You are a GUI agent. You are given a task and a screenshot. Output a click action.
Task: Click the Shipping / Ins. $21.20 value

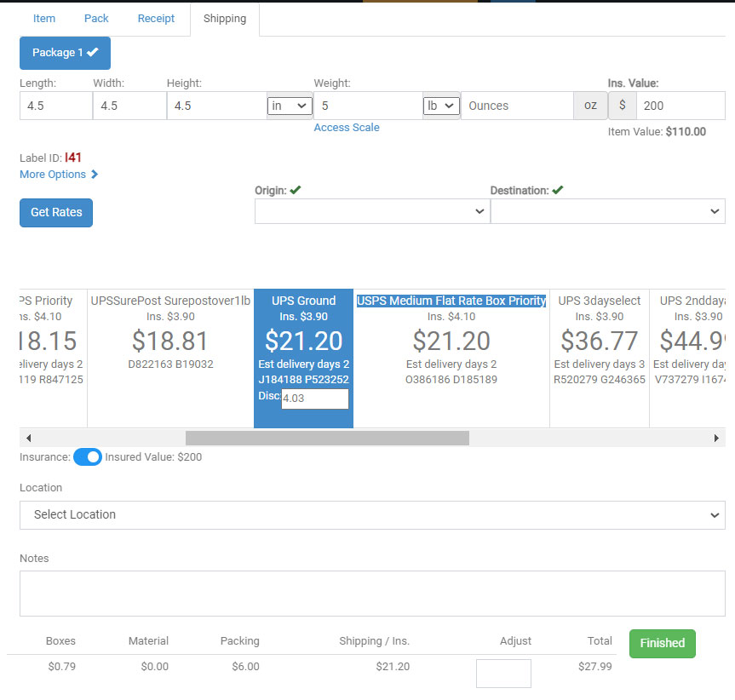(393, 666)
